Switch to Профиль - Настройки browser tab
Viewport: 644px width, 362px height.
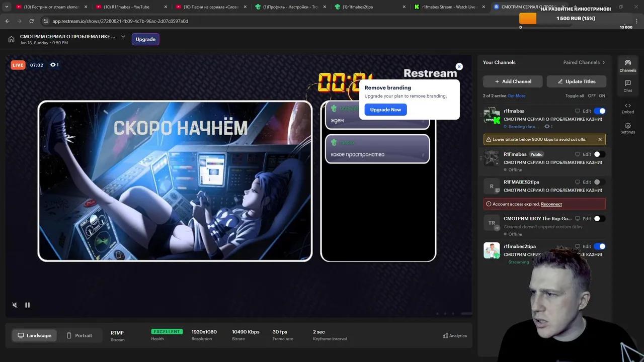tap(290, 7)
